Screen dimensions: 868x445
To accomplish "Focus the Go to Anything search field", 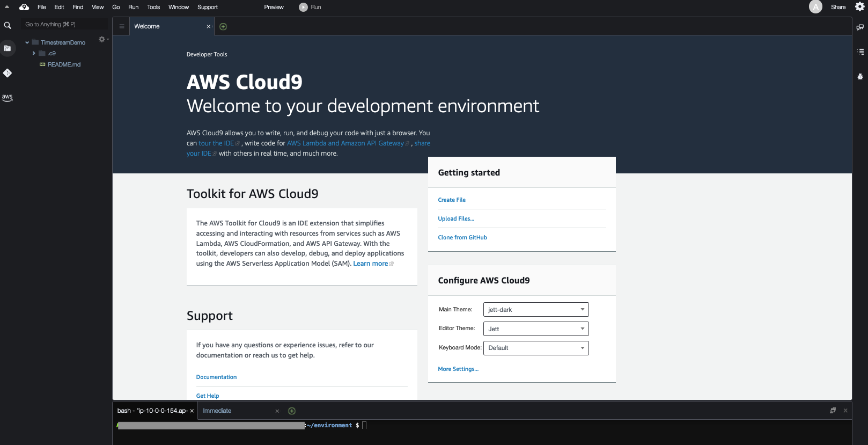I will [64, 25].
